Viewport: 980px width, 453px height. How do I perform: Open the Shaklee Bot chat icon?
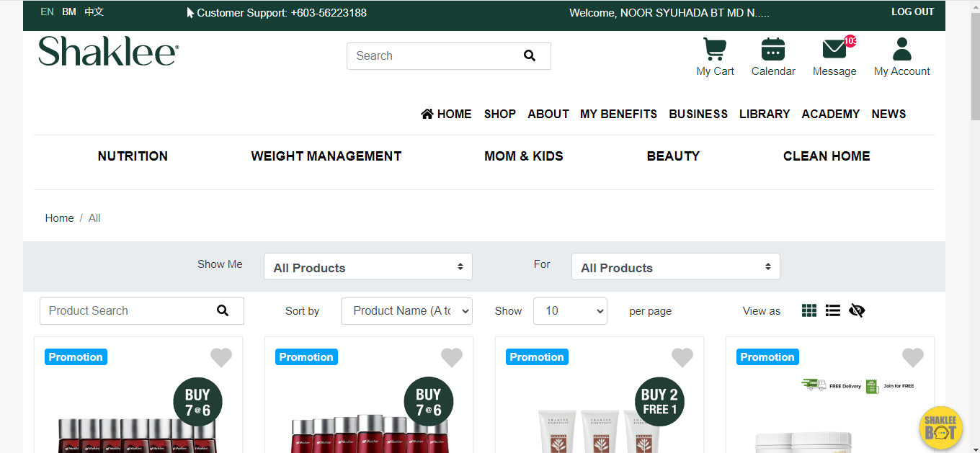pos(941,429)
